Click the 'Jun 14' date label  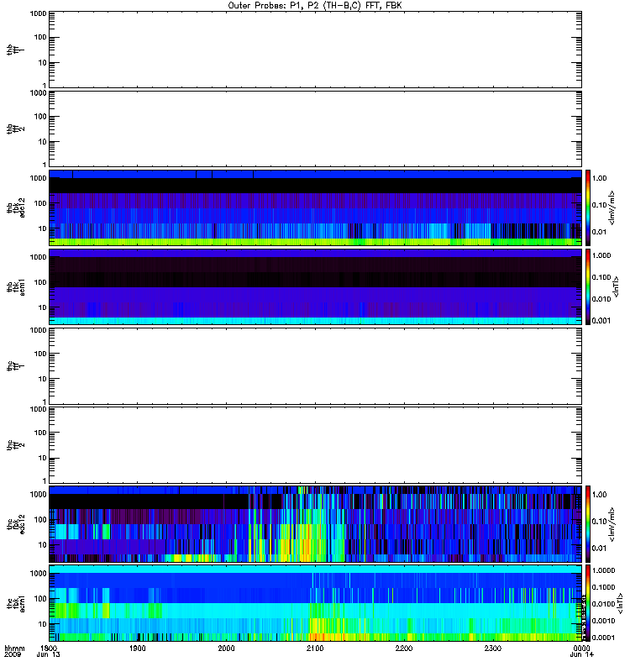point(581,654)
